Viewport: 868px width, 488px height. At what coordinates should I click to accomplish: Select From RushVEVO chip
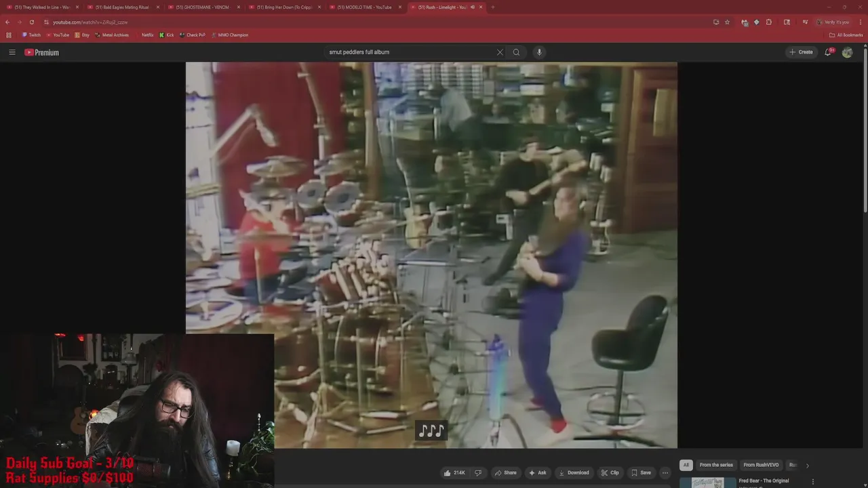(761, 465)
